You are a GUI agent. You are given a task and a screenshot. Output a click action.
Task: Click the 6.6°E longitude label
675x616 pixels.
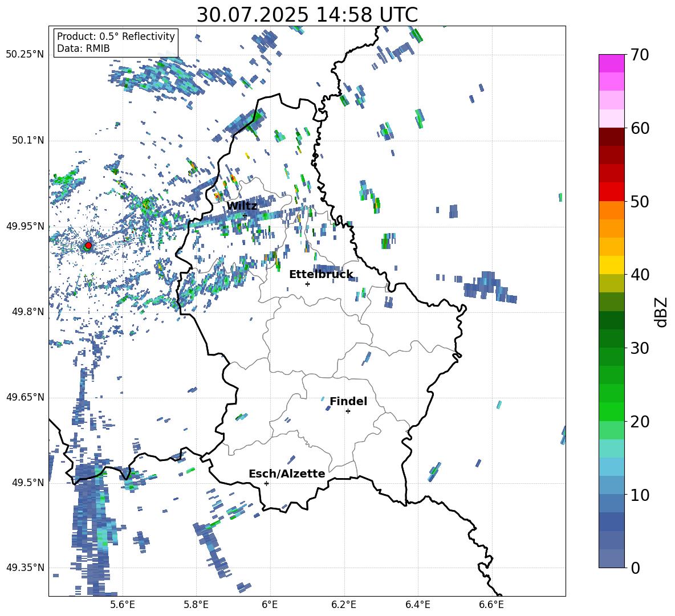(491, 605)
